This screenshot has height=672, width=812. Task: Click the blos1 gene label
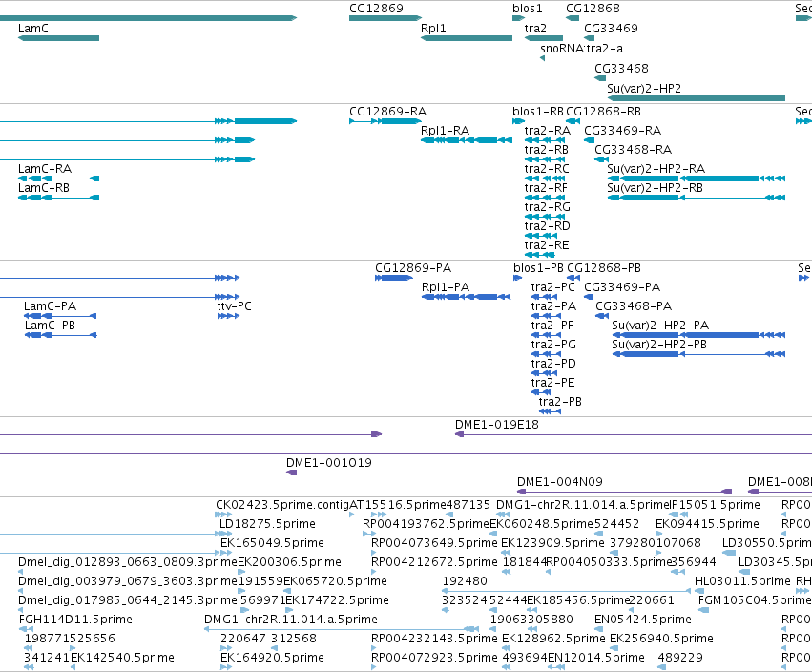tap(527, 9)
